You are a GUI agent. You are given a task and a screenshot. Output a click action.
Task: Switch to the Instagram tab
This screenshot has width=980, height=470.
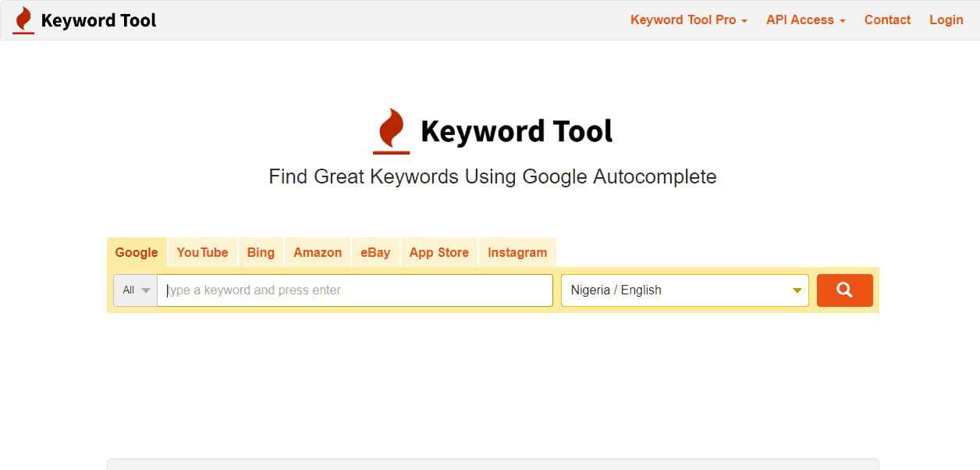click(x=517, y=253)
